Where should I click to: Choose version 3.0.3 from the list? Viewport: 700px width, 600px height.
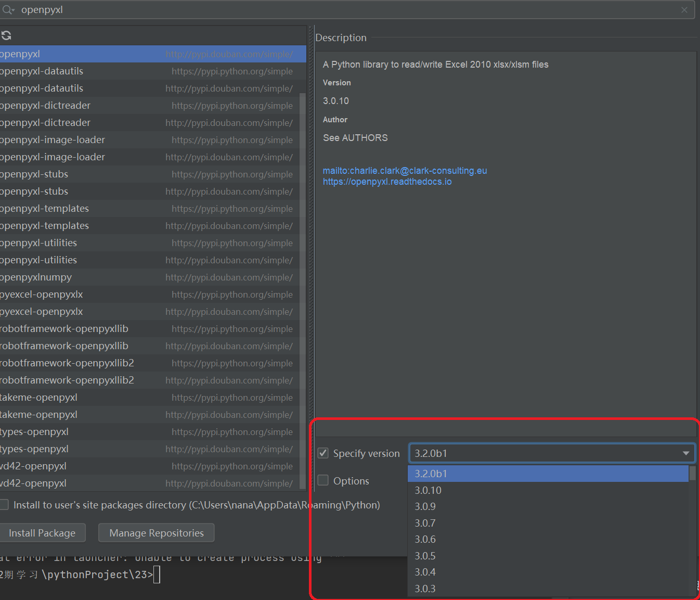tap(548, 589)
